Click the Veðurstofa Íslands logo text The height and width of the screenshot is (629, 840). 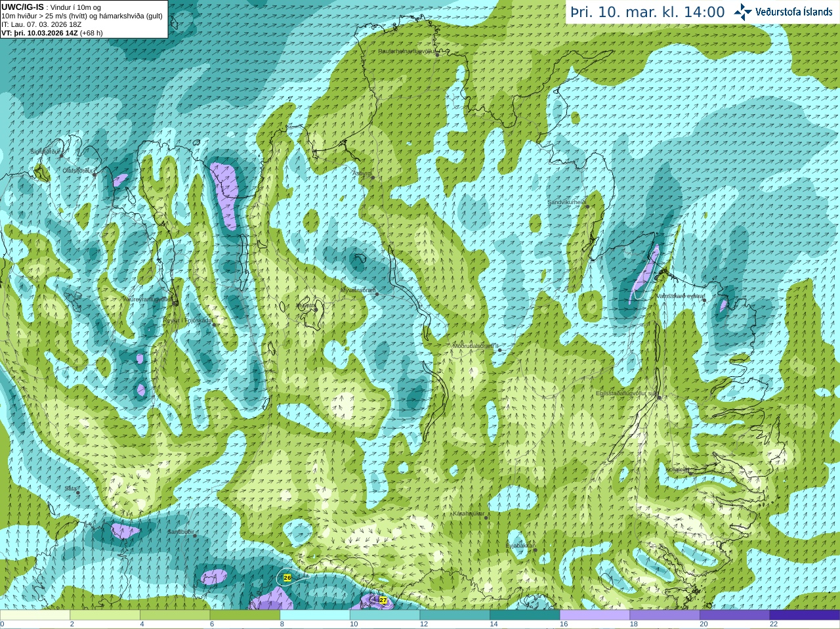794,11
